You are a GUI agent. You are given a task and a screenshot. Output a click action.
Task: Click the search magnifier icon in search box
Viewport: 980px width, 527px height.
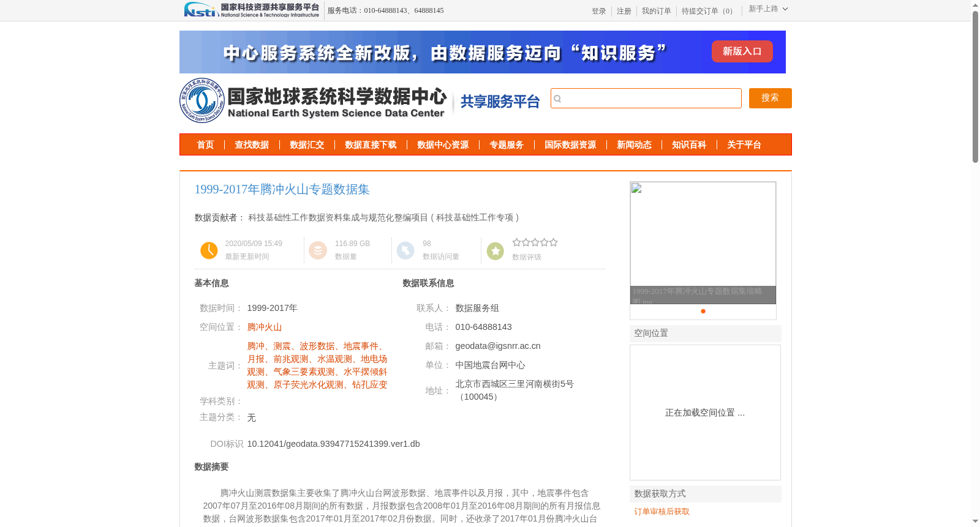pos(557,99)
